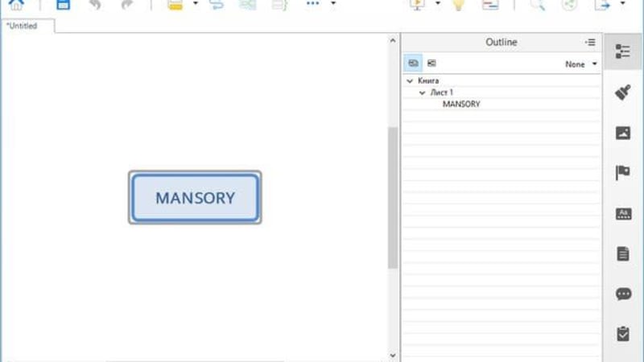Collapse the Книга tree node

410,81
